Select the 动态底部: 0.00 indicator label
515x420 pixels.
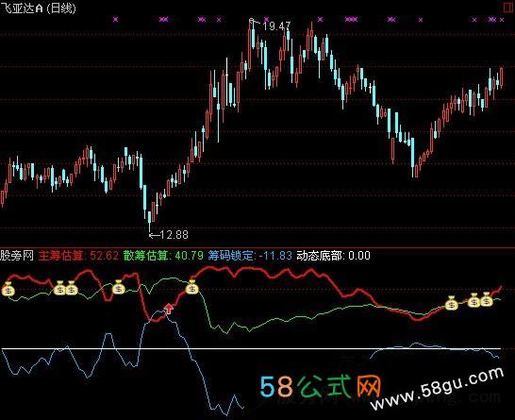tap(333, 256)
